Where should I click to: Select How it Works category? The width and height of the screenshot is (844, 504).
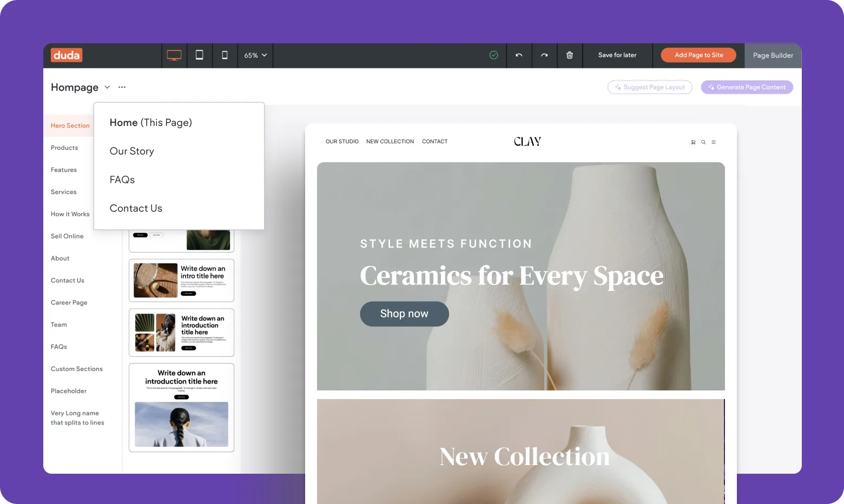[x=70, y=214]
